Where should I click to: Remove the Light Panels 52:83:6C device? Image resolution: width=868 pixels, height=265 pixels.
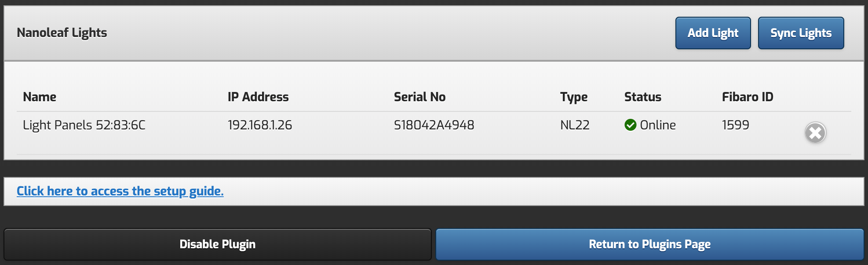(815, 132)
